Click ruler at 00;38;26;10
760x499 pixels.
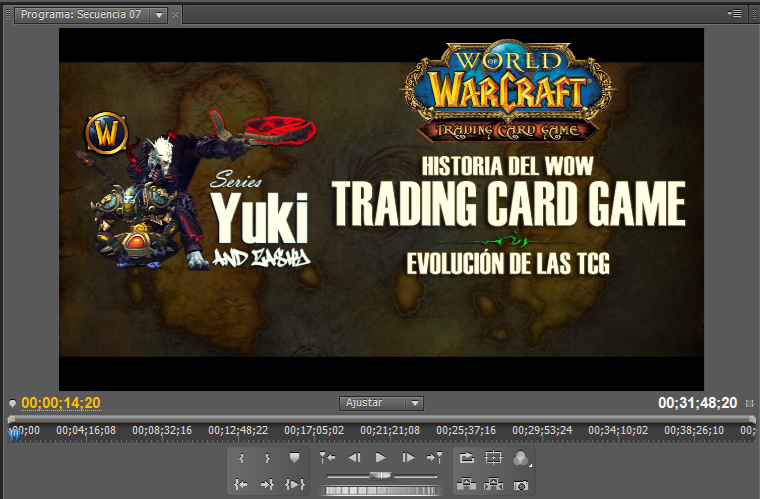(x=694, y=430)
